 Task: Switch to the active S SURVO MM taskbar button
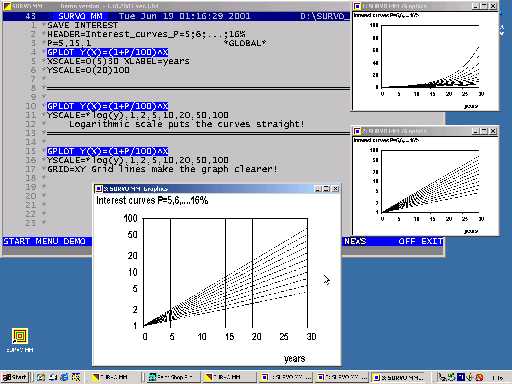(398, 377)
